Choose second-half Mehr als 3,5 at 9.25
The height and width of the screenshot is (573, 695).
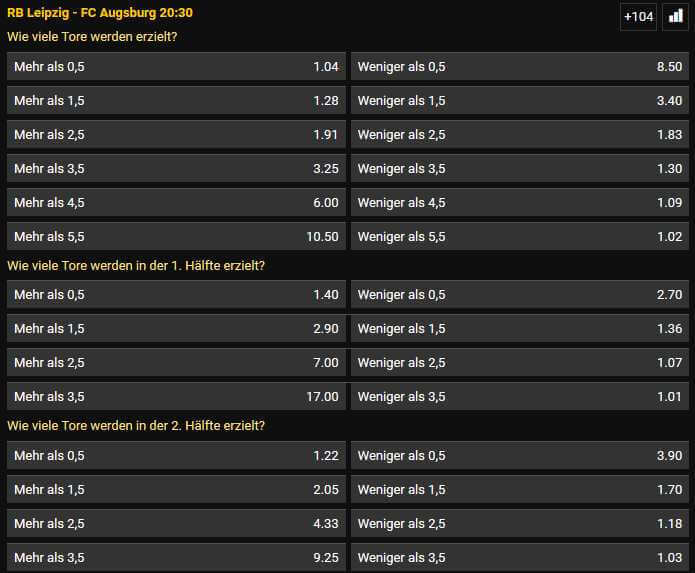point(176,557)
